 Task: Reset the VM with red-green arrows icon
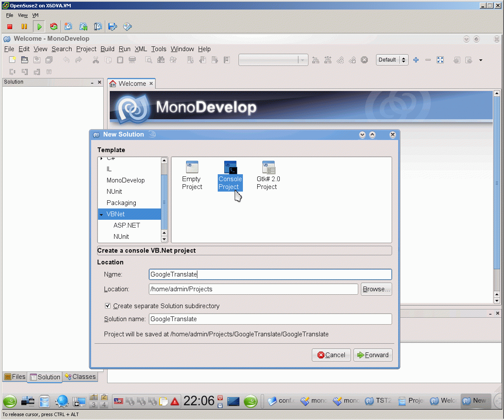54,26
